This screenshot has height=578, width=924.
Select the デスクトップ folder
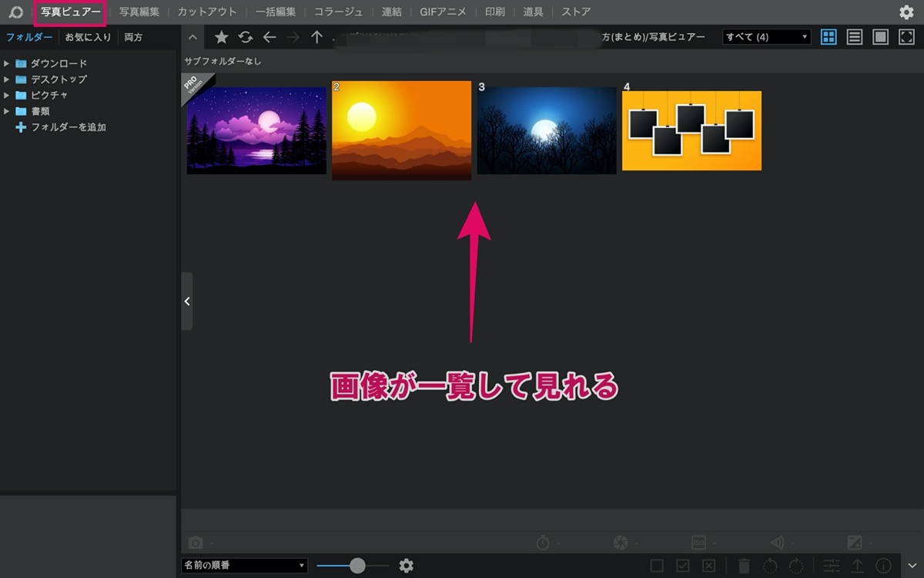[59, 79]
